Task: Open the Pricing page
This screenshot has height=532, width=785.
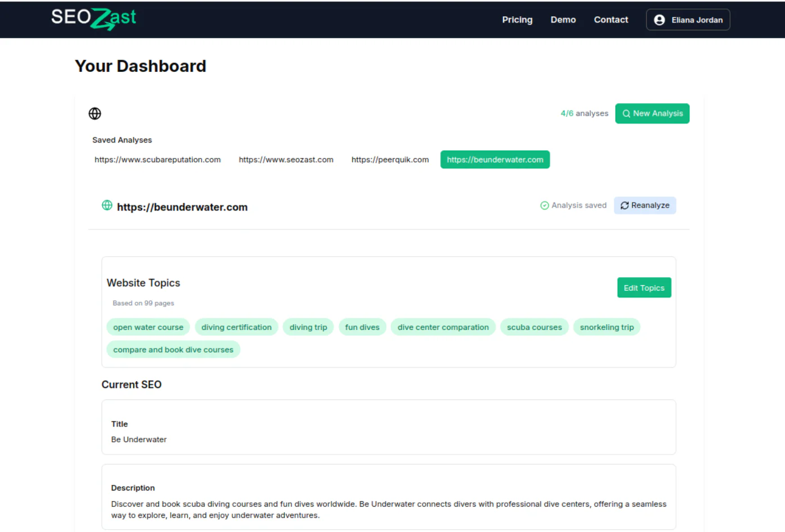Action: pos(517,19)
